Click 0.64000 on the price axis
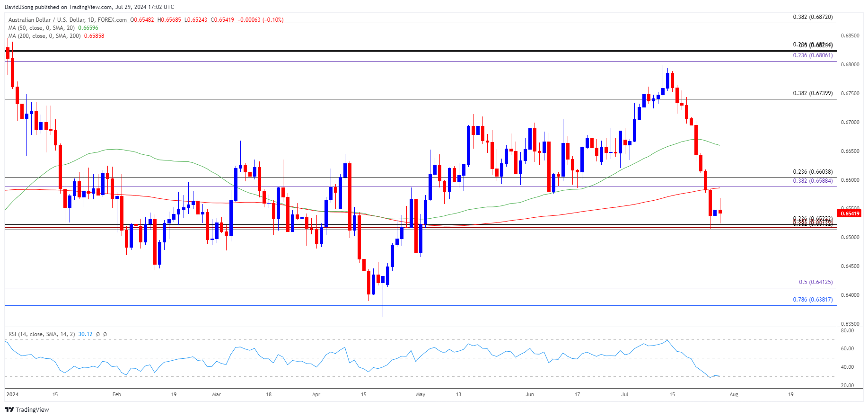Screen dimensions: 868x418 pyautogui.click(x=850, y=295)
